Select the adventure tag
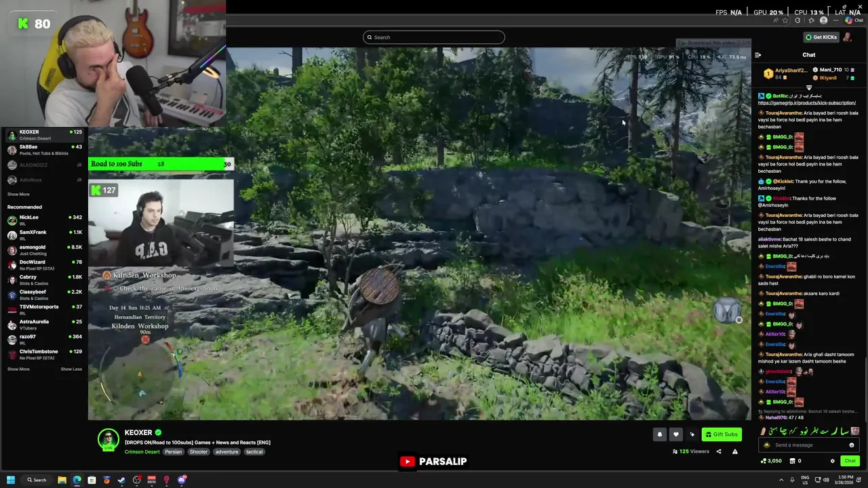This screenshot has height=488, width=868. pos(227,452)
